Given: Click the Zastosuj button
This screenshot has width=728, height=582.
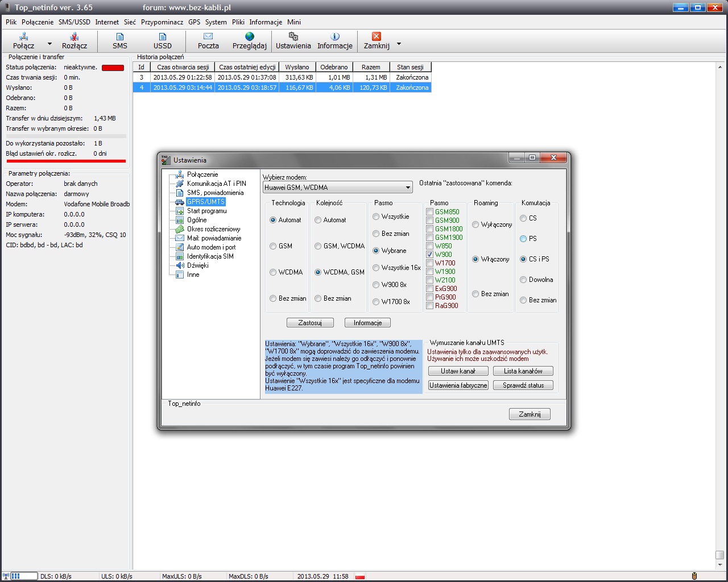Looking at the screenshot, I should click(x=310, y=323).
